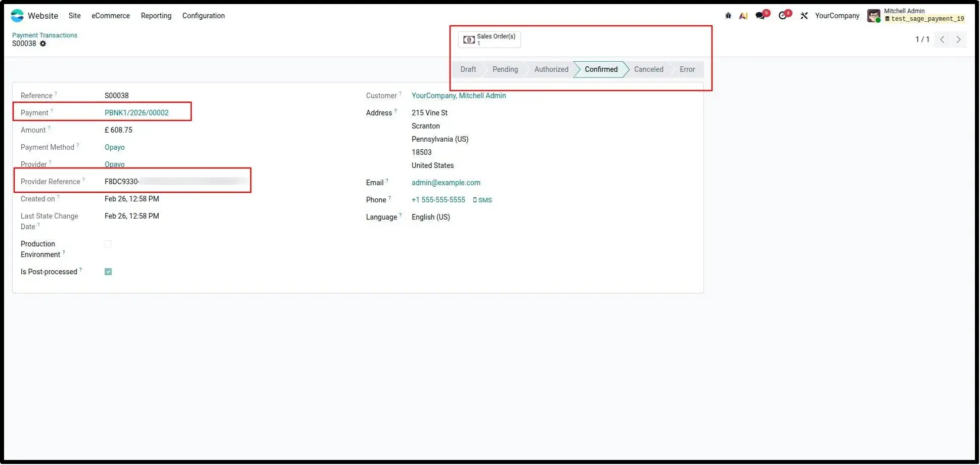Click the Odoo Website app logo
The image size is (980, 465).
[17, 16]
